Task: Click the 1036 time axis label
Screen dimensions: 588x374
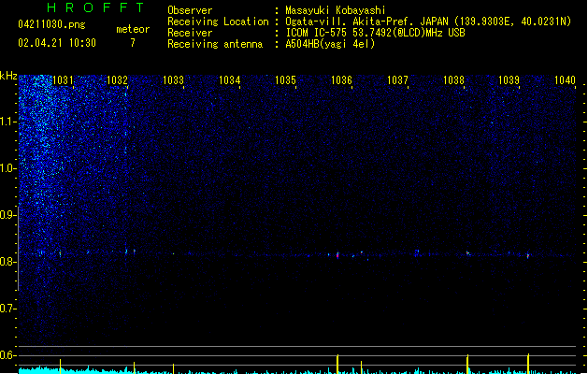Action: 341,80
